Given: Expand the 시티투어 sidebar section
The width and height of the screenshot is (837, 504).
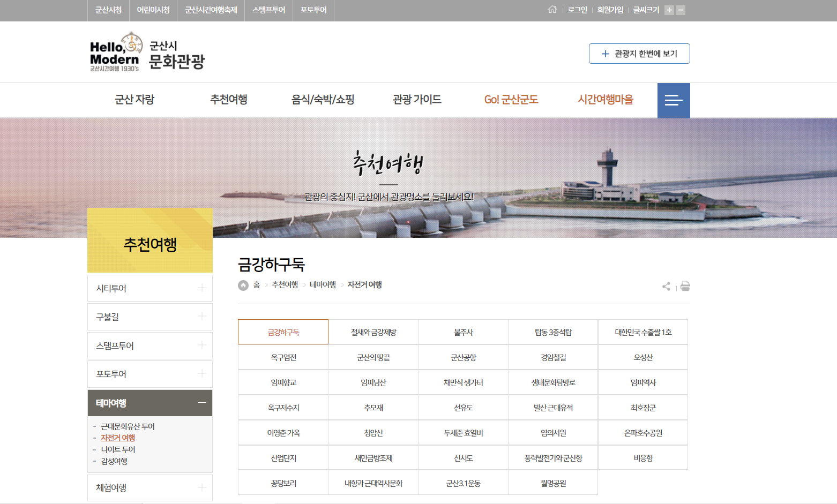Looking at the screenshot, I should tap(201, 288).
